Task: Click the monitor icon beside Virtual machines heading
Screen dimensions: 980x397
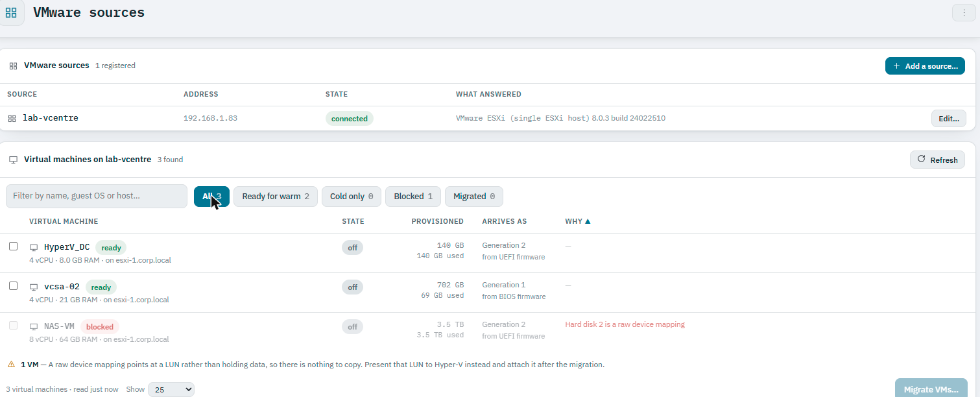Action: click(x=13, y=160)
